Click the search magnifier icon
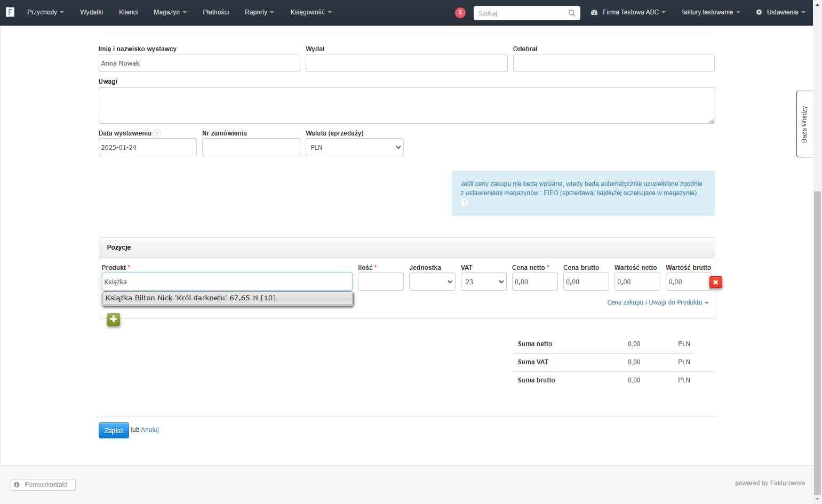 [x=572, y=13]
